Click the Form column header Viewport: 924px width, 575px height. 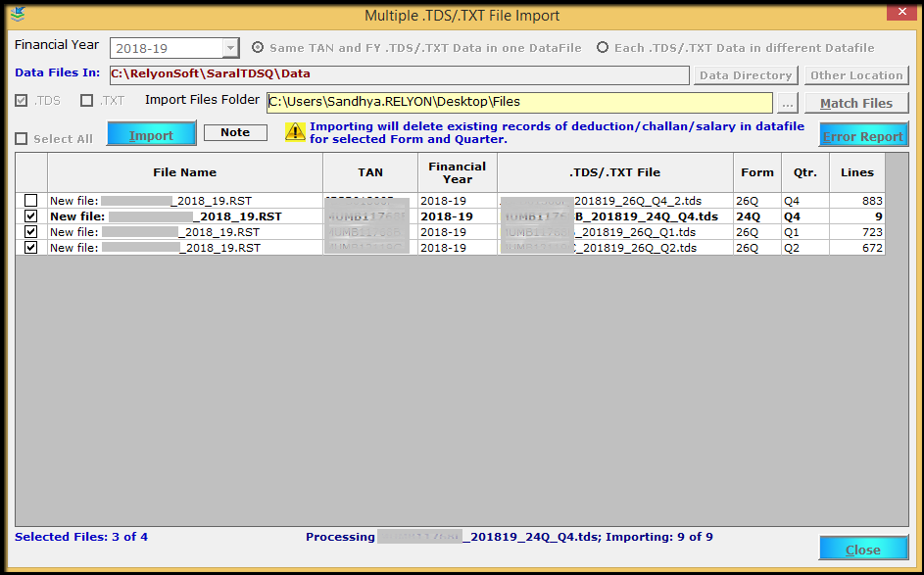coord(757,172)
